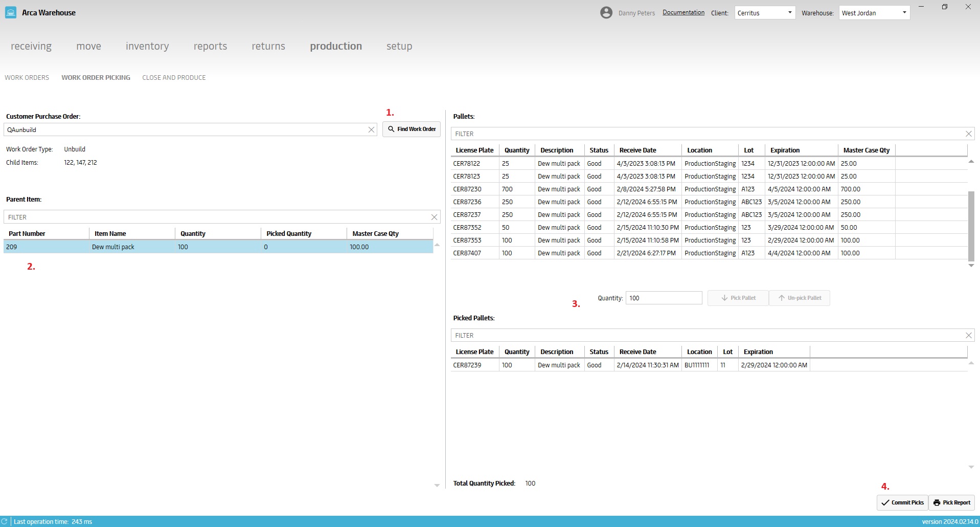Click the Pallets filter field

[708, 134]
